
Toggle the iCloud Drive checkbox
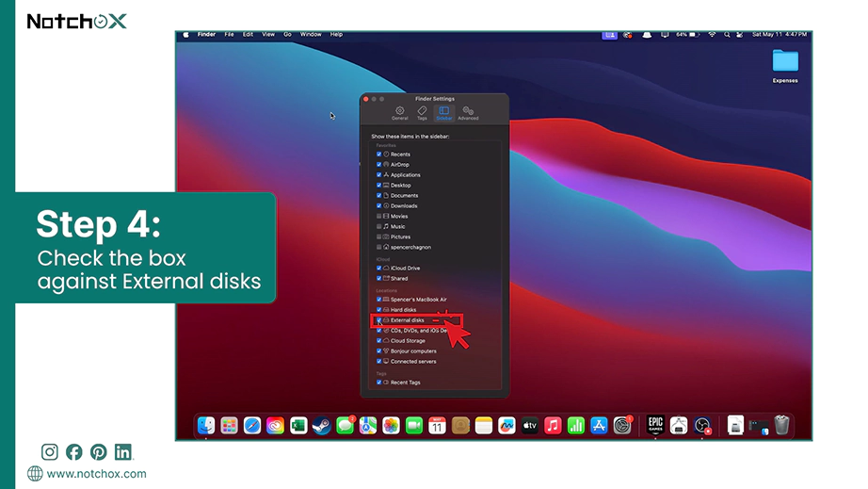[379, 268]
